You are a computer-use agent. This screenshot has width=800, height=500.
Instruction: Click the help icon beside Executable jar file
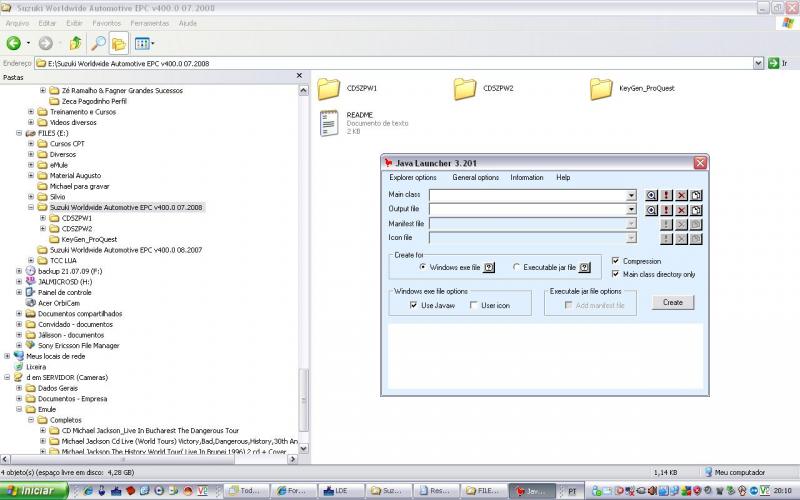[585, 267]
